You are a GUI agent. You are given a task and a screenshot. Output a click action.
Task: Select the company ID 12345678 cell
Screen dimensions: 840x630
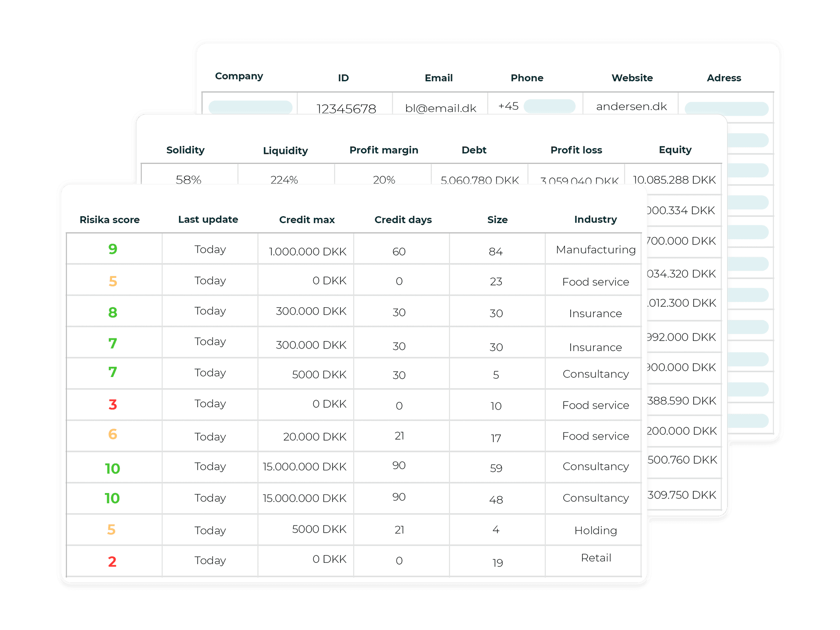coord(346,108)
